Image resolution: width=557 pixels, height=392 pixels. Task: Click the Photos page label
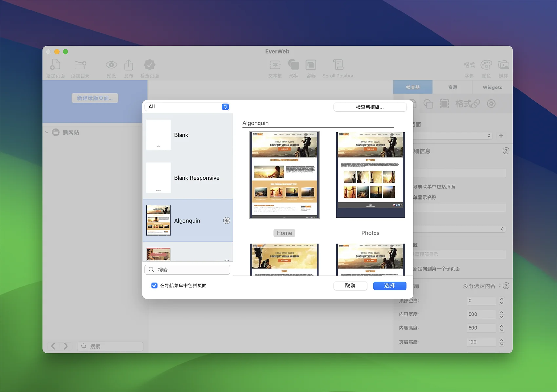coord(370,233)
